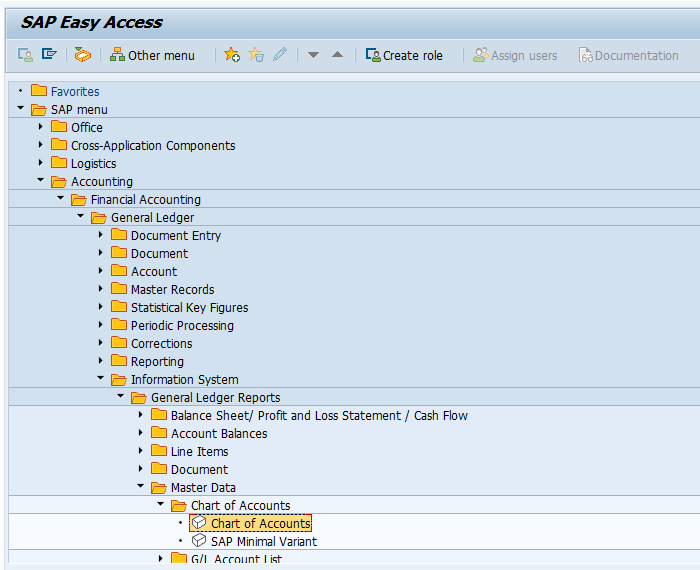700x570 pixels.
Task: Collapse the Master Data node arrow
Action: click(x=141, y=486)
